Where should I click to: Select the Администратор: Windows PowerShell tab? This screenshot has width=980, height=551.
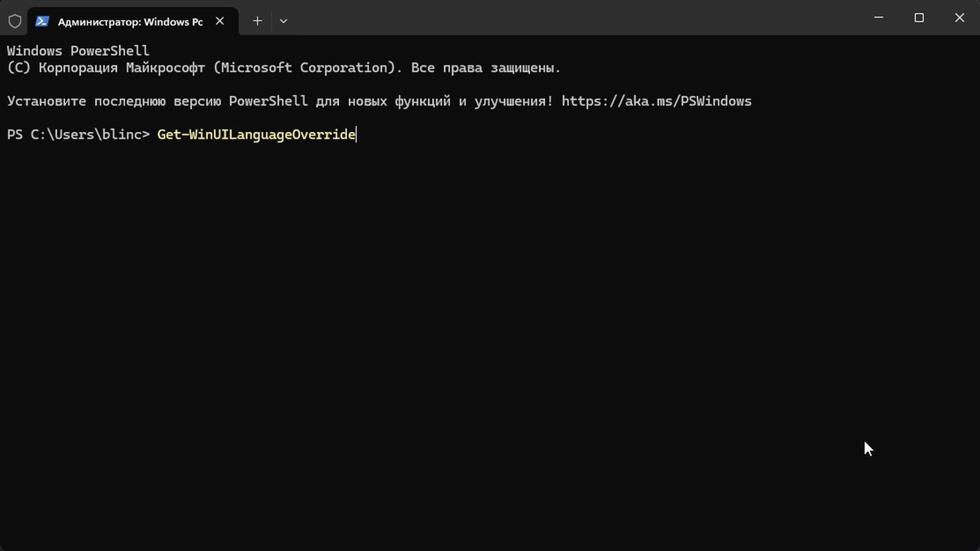(x=133, y=21)
